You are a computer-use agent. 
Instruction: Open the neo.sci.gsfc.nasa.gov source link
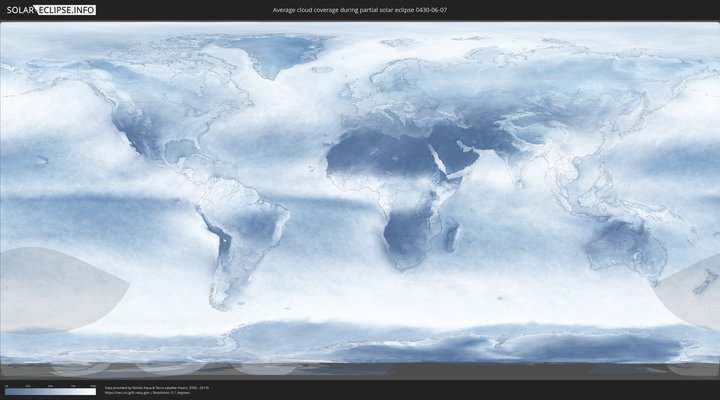126,392
